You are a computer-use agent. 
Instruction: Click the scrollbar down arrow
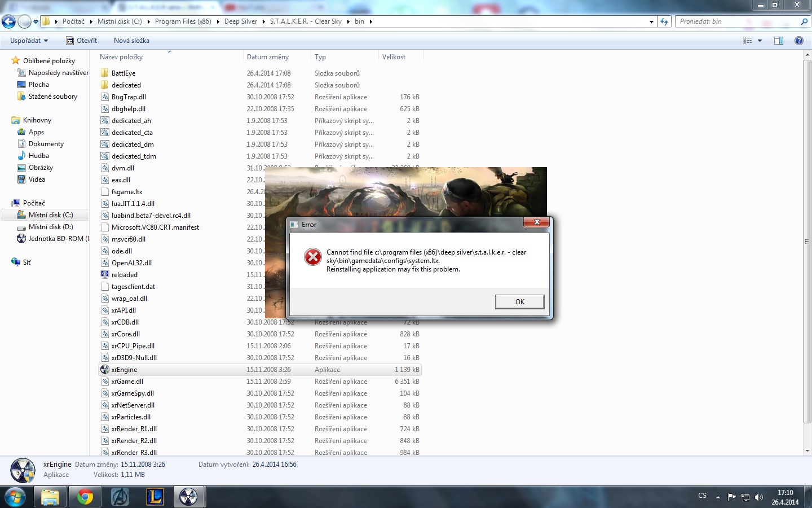(807, 451)
